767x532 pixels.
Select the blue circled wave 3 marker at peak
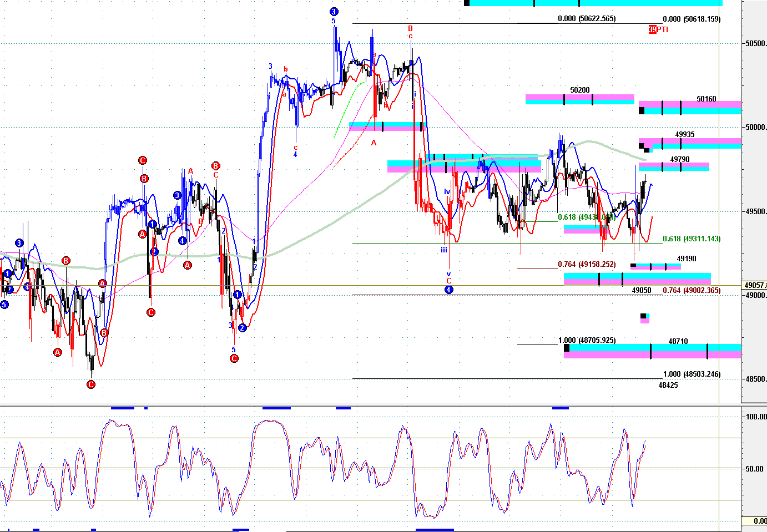coord(334,12)
